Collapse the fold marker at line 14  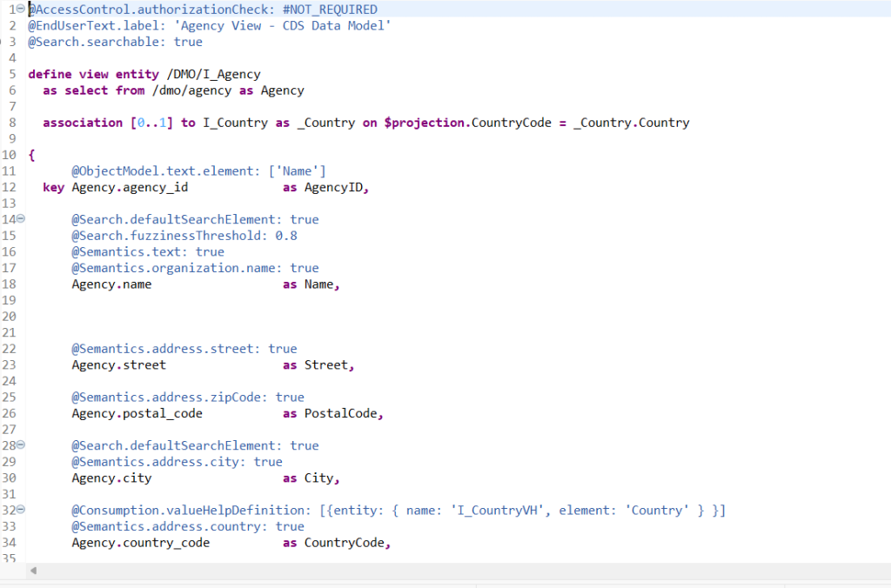coord(20,219)
